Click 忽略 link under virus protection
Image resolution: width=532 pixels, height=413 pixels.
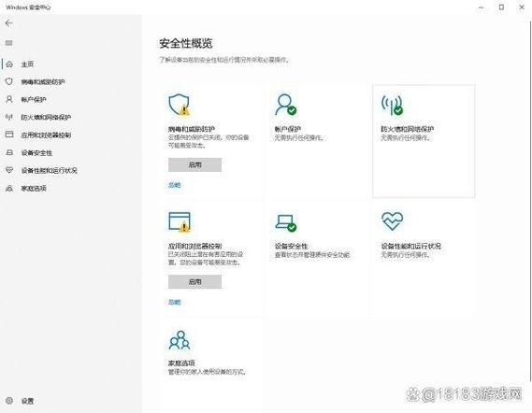175,185
